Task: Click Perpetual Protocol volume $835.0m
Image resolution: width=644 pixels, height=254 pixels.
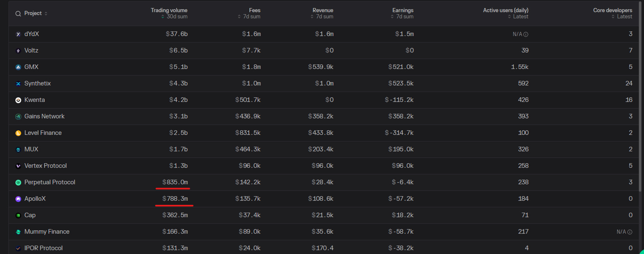Action: pos(175,183)
